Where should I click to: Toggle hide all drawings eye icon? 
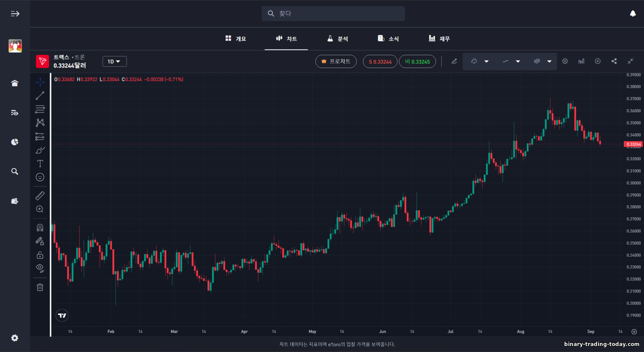[x=40, y=268]
